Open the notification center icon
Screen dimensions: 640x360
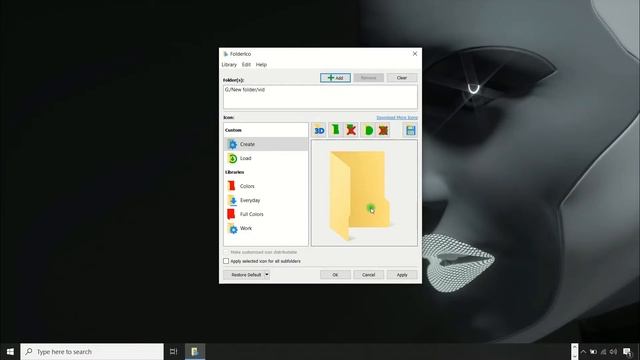point(627,352)
